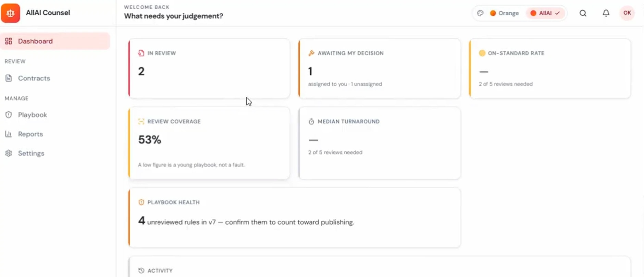The image size is (644, 277).
Task: Click the "MANAGE" sidebar section label
Action: click(x=16, y=98)
